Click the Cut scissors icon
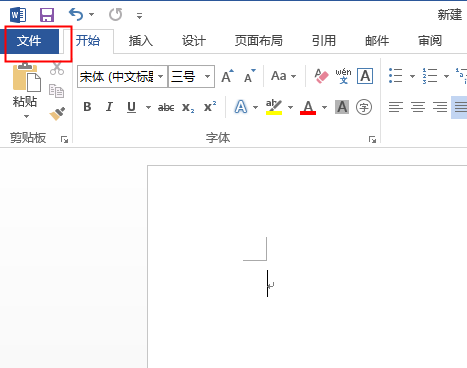Viewport: 467px width, 368px height. 57,68
